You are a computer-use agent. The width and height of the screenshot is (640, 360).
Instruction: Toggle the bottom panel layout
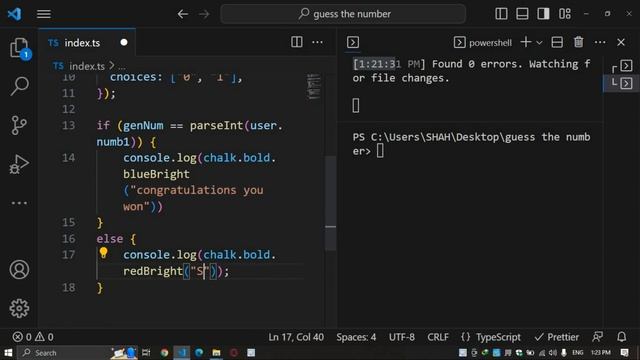522,14
